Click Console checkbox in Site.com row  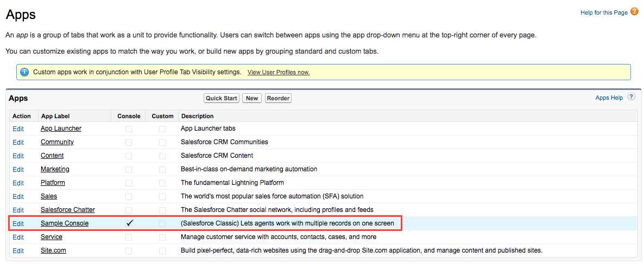coord(129,251)
